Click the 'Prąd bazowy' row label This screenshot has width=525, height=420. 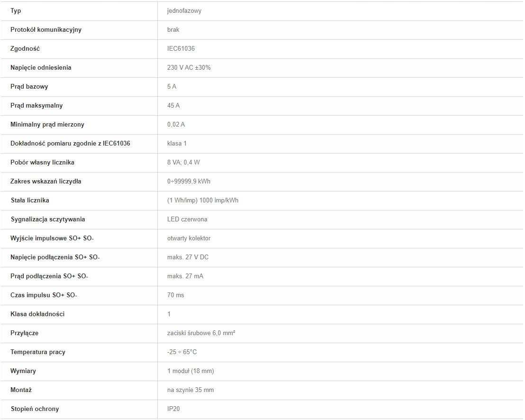coord(29,87)
